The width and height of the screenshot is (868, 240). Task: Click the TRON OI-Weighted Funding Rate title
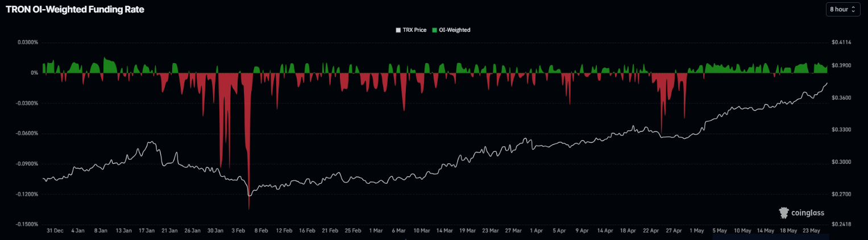point(75,10)
